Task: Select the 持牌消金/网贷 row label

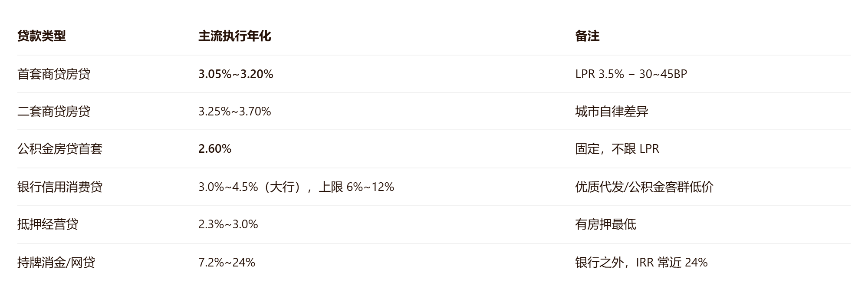Action: pos(56,263)
